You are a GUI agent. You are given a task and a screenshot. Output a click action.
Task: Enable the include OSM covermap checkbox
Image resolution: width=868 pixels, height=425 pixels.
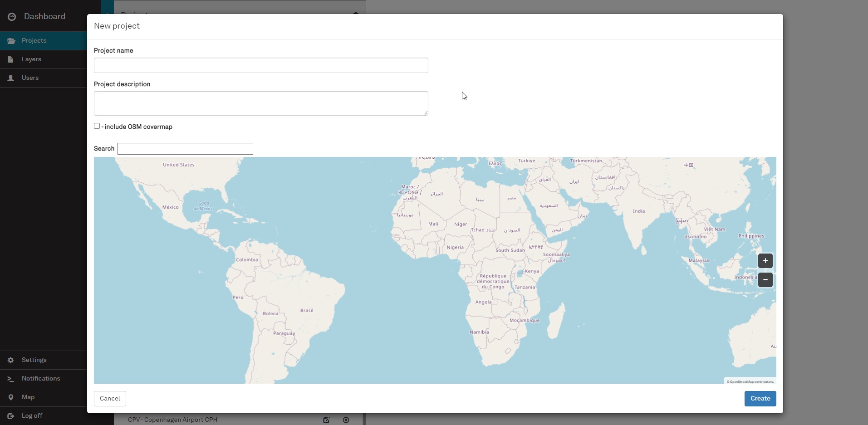coord(97,126)
